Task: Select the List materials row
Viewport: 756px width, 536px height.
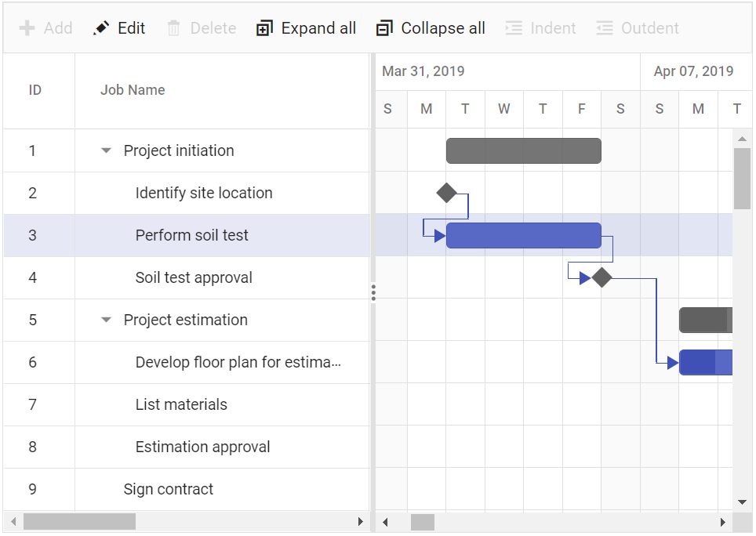Action: (181, 404)
